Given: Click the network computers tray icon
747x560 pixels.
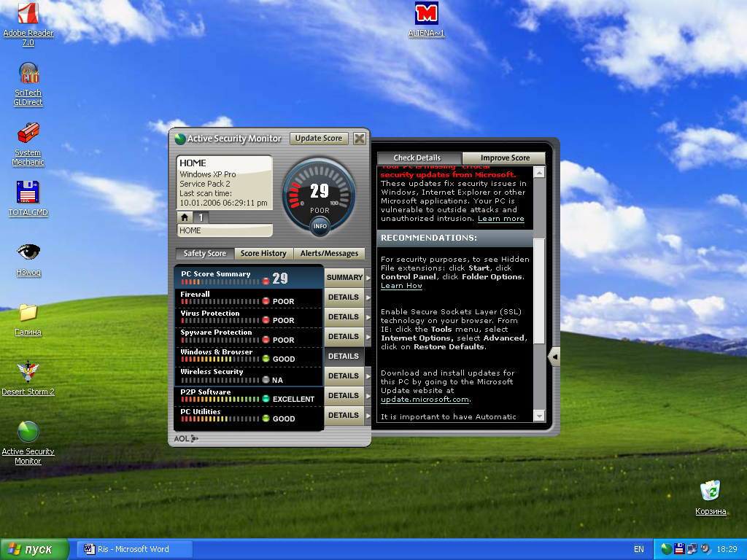Looking at the screenshot, I should 692,549.
